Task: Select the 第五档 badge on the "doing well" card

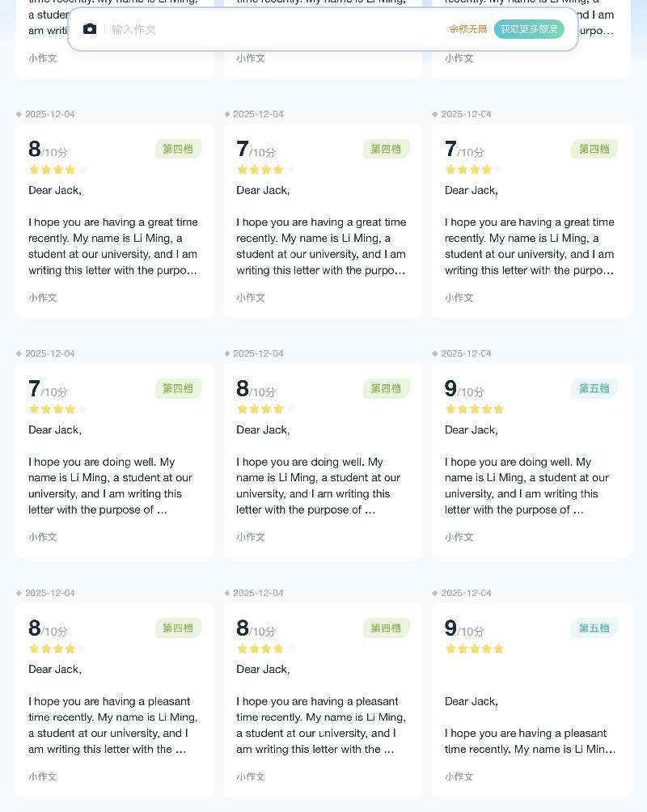Action: 594,388
